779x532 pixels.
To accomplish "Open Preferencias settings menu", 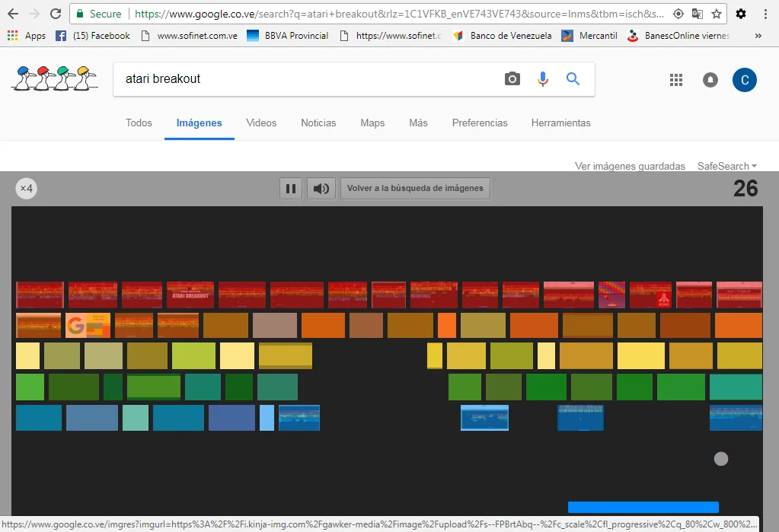I will tap(480, 123).
